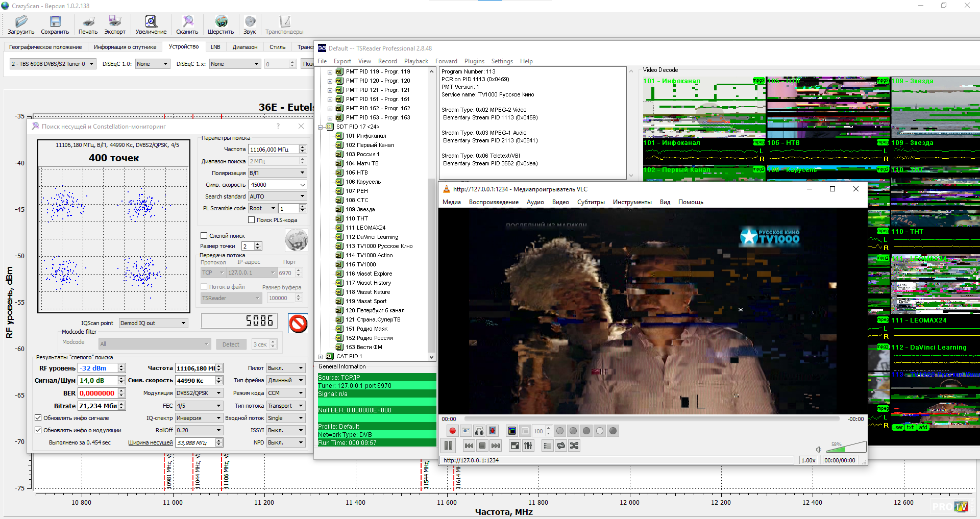Click the VLC volume slider
Image resolution: width=980 pixels, height=519 pixels.
click(x=847, y=448)
